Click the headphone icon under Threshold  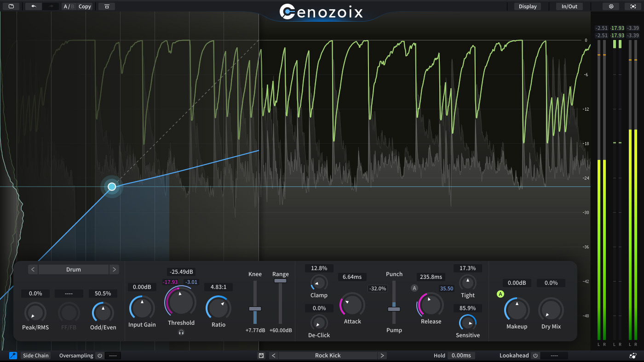tap(181, 333)
